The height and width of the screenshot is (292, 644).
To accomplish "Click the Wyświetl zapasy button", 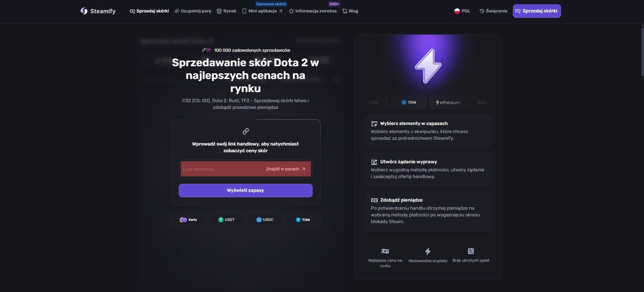I will coord(246,190).
